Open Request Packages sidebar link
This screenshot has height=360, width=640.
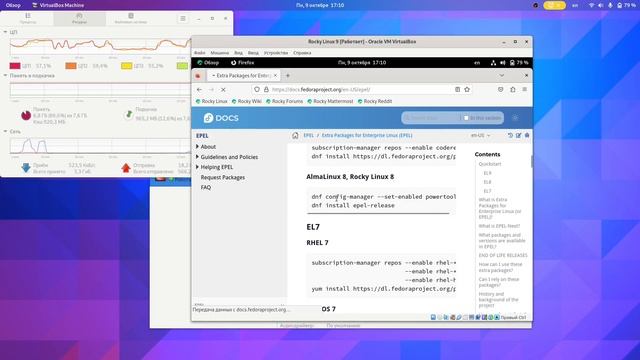[x=223, y=177]
